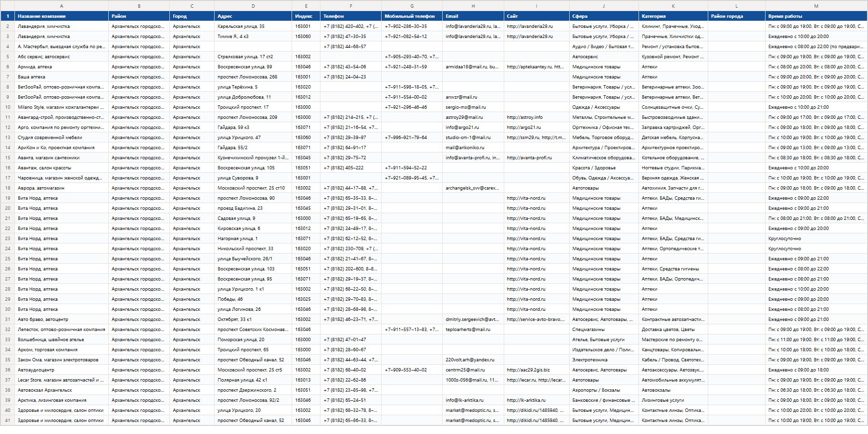
Task: Select column M header letter
Action: (816, 6)
